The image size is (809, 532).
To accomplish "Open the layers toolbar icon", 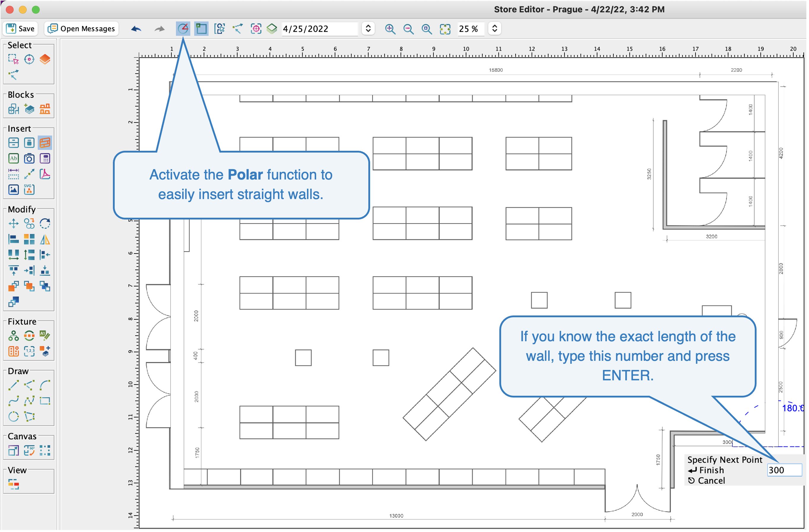I will pos(272,28).
